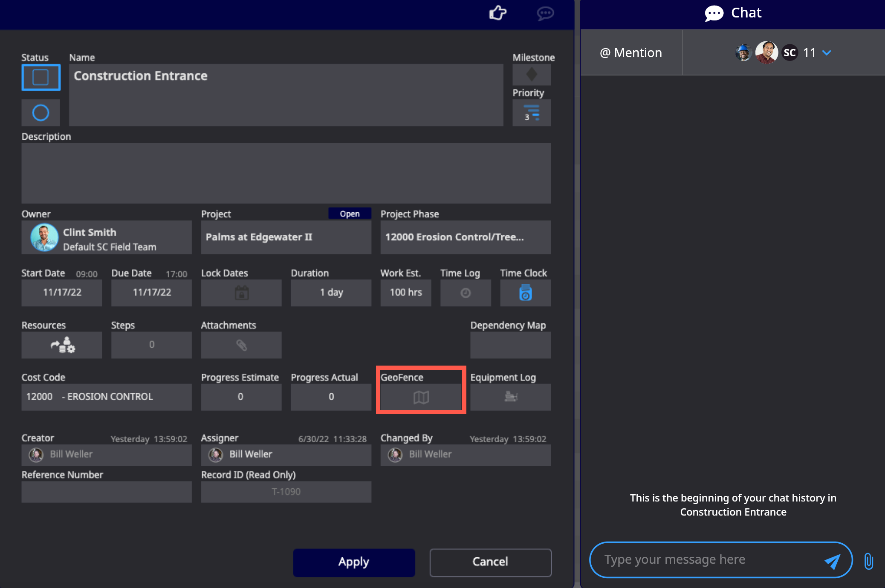The width and height of the screenshot is (885, 588).
Task: Open the Attachments paperclip field
Action: (x=241, y=345)
